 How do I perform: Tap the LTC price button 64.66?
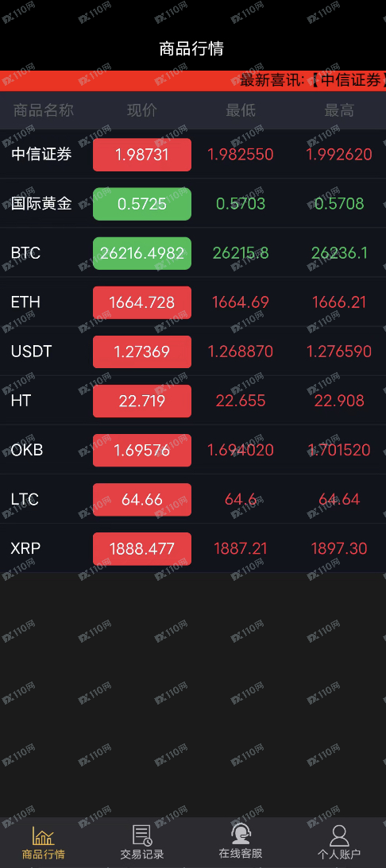(142, 499)
